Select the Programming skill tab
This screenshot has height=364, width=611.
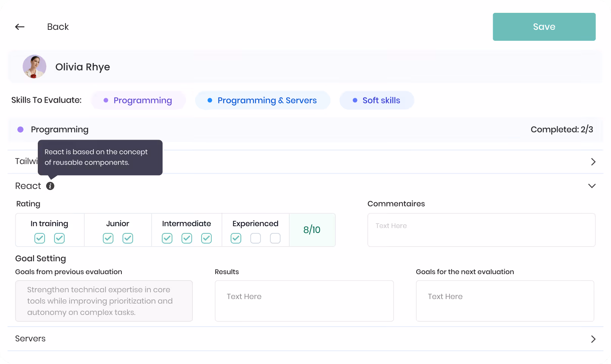138,100
